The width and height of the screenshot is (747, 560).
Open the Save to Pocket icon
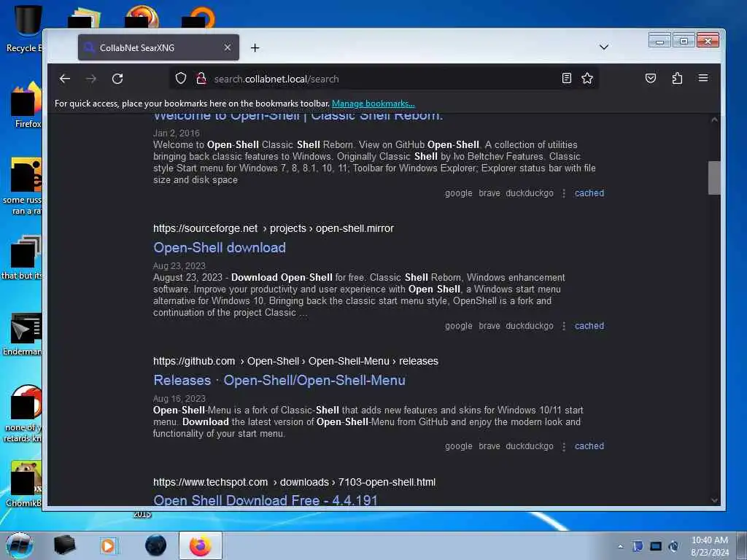pyautogui.click(x=650, y=78)
